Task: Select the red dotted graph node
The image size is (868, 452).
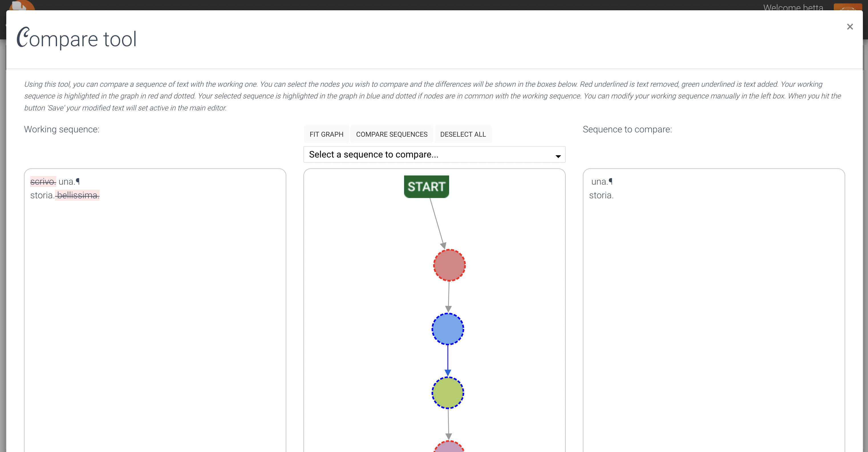Action: (x=449, y=265)
